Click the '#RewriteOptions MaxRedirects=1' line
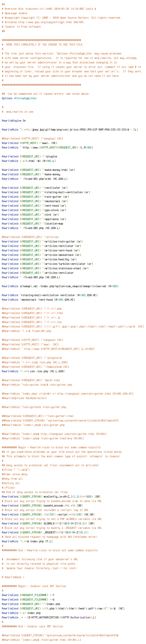Viewport: 146px width, 644px height. point(24,398)
